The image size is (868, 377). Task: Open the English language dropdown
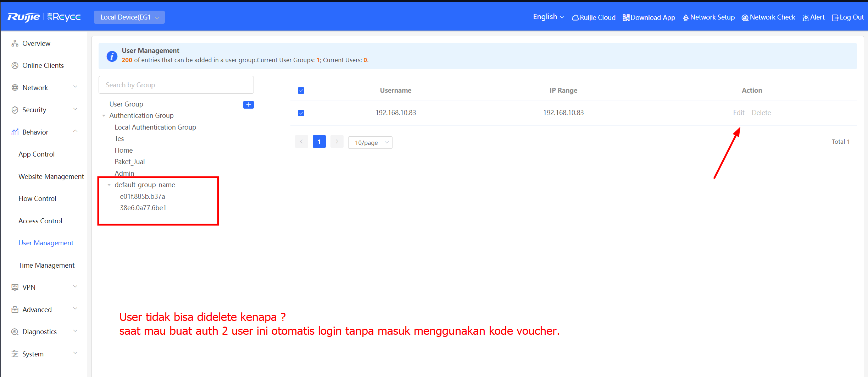coord(548,17)
